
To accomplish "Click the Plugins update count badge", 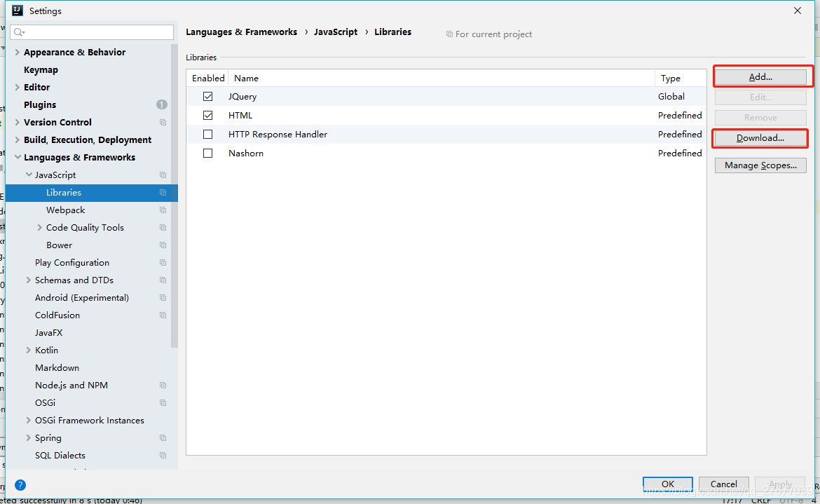I will pos(162,104).
